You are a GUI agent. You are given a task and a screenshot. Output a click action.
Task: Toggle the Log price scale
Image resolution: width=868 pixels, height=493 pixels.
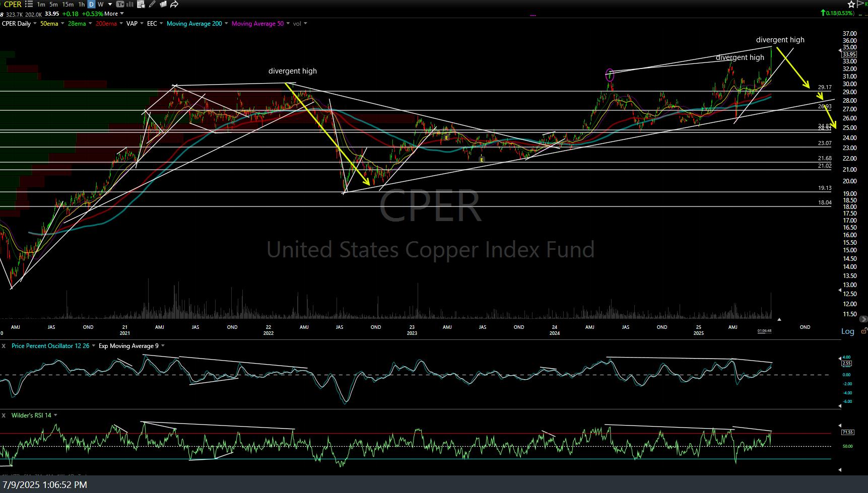847,331
